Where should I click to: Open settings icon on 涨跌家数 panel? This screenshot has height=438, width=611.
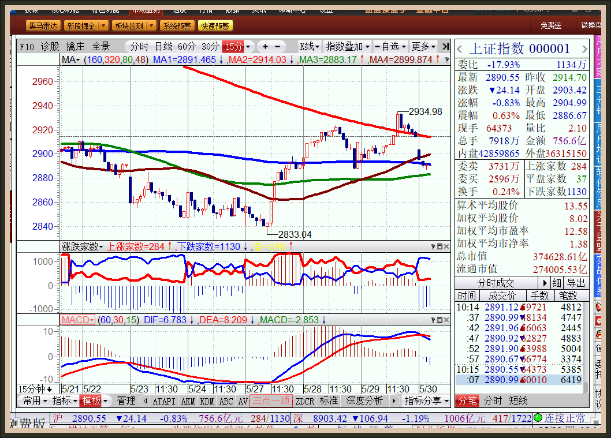[433, 247]
